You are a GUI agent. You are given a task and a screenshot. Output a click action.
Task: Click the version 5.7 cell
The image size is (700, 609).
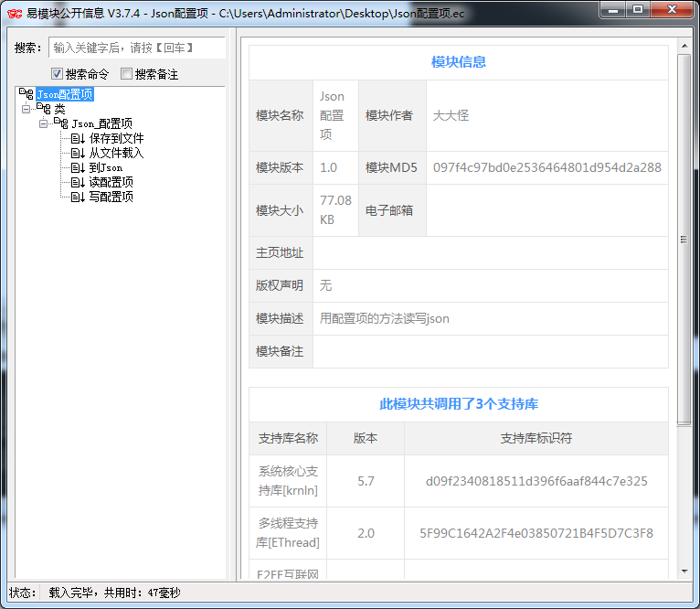(x=366, y=481)
